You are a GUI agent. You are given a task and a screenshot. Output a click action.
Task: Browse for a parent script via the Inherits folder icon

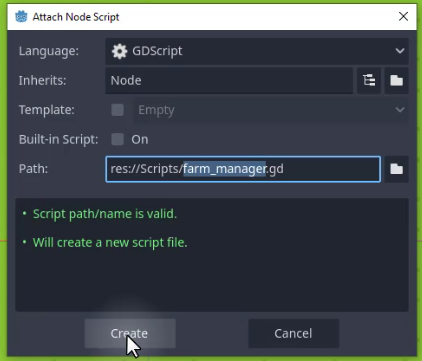(396, 80)
